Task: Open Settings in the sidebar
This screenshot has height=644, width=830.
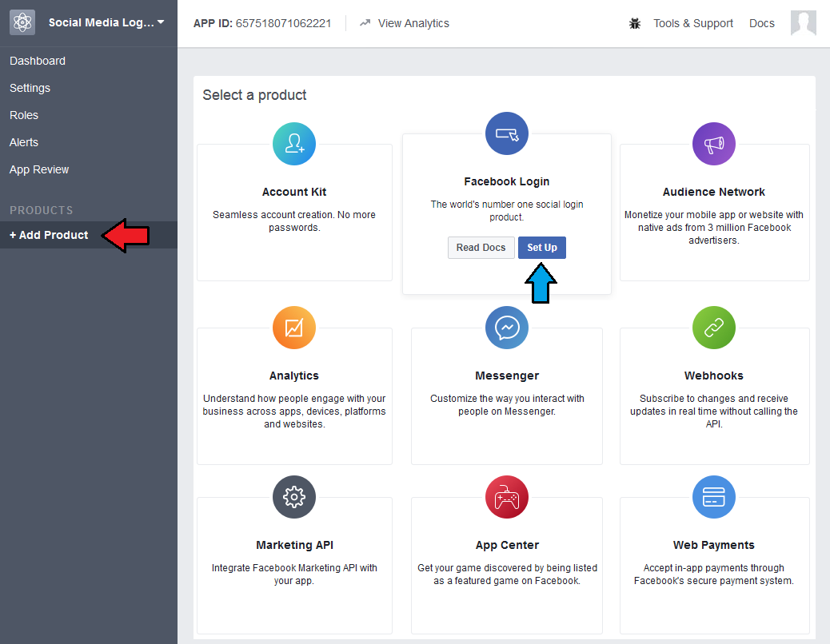Action: (x=30, y=88)
